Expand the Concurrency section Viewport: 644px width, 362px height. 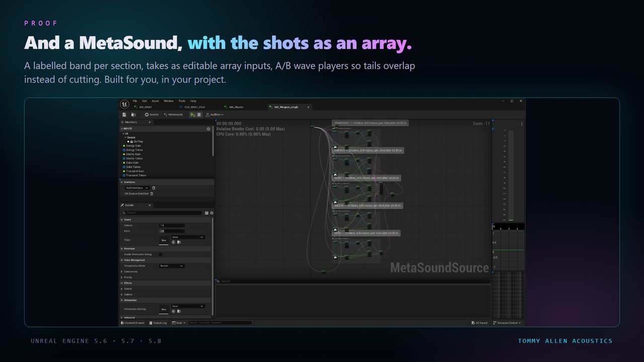(x=122, y=271)
